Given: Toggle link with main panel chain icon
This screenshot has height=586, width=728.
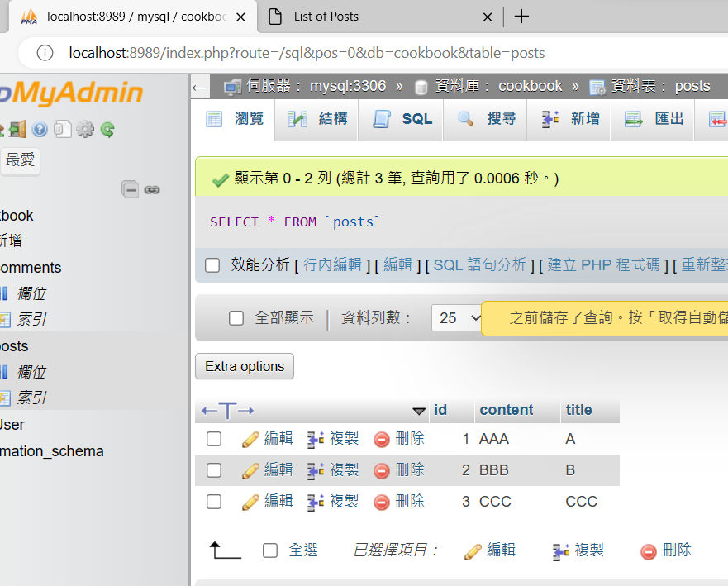Looking at the screenshot, I should click(x=152, y=190).
